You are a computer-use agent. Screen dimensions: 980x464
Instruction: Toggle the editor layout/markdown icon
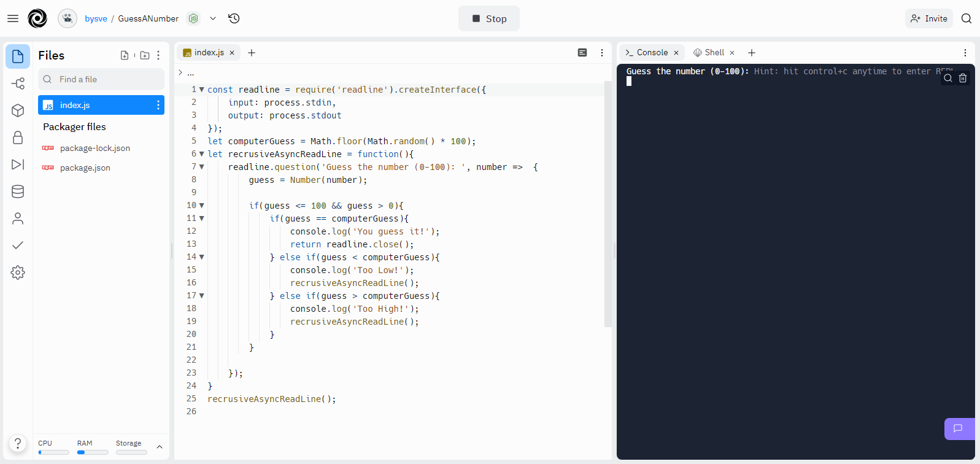(582, 53)
